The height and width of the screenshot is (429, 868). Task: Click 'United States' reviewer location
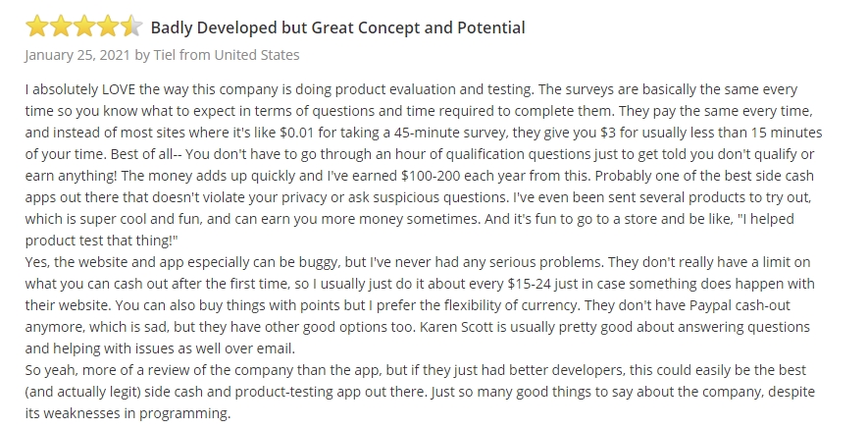(x=257, y=55)
